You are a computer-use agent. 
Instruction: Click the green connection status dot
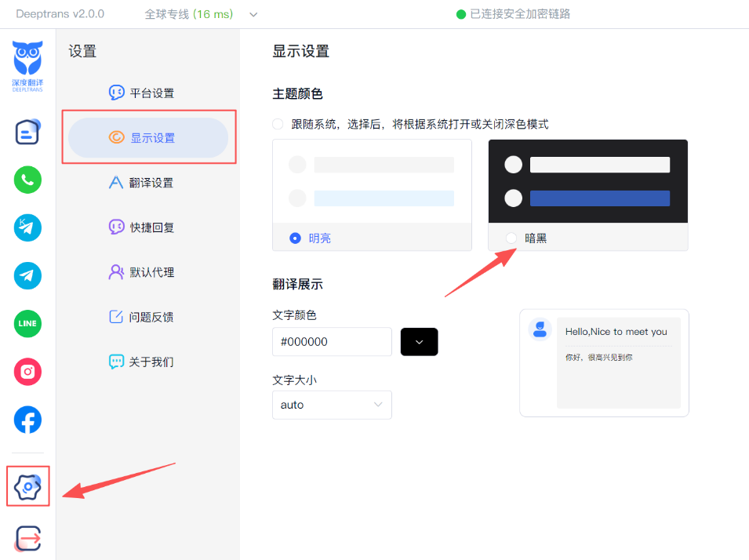click(x=461, y=14)
